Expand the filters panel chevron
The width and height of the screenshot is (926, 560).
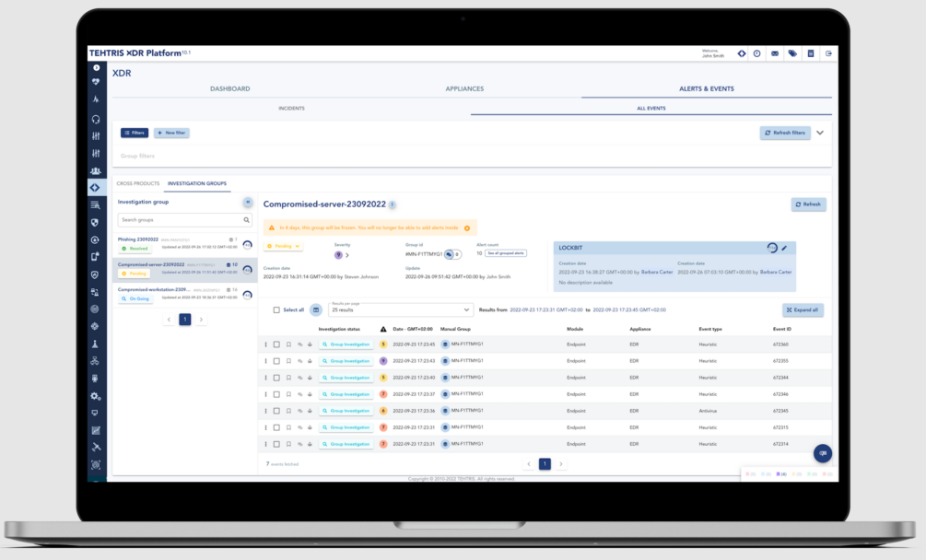(x=820, y=133)
